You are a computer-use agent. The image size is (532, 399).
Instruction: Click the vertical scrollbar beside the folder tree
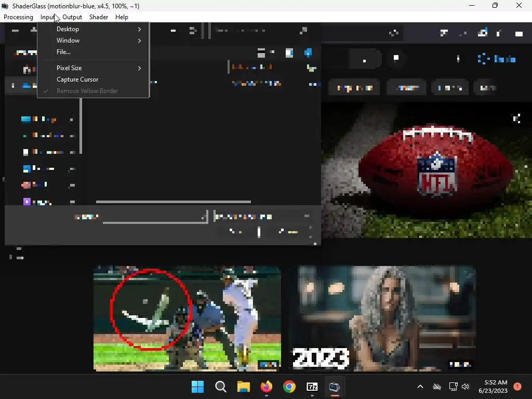[81, 126]
